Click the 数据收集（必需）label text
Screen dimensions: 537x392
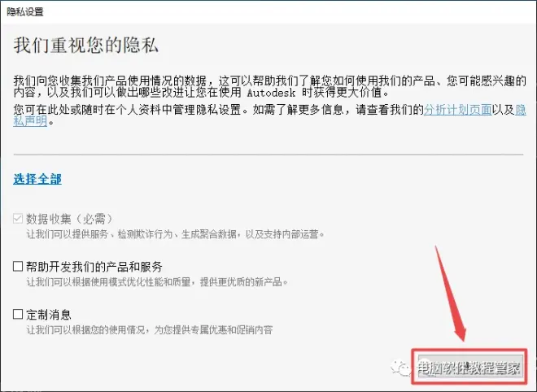coord(69,219)
